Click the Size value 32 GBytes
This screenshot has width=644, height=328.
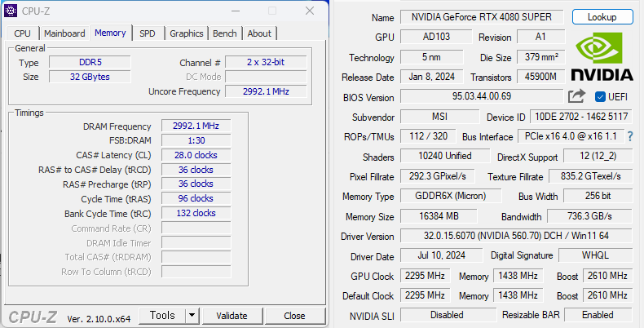(x=90, y=77)
